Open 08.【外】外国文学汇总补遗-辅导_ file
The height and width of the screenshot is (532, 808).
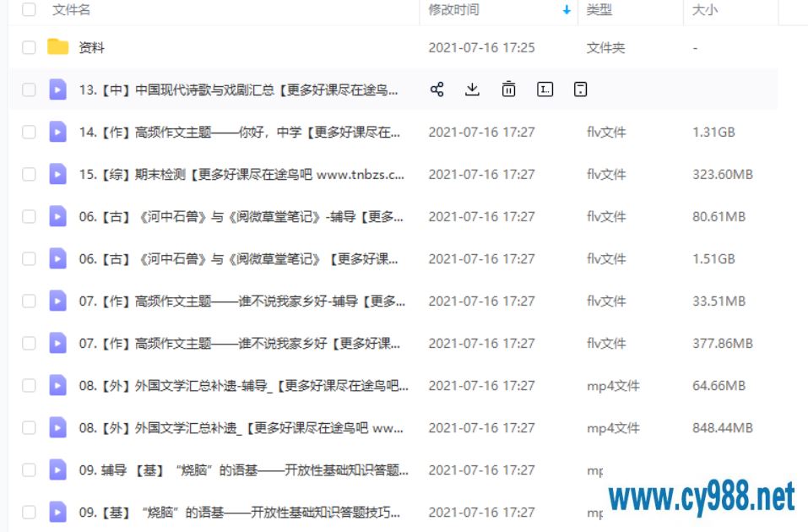tap(243, 386)
